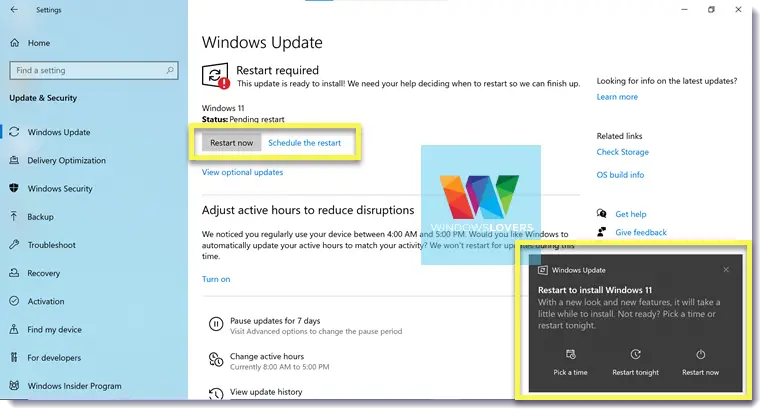The image size is (767, 415).
Task: Minimize the Settings window
Action: click(x=684, y=9)
